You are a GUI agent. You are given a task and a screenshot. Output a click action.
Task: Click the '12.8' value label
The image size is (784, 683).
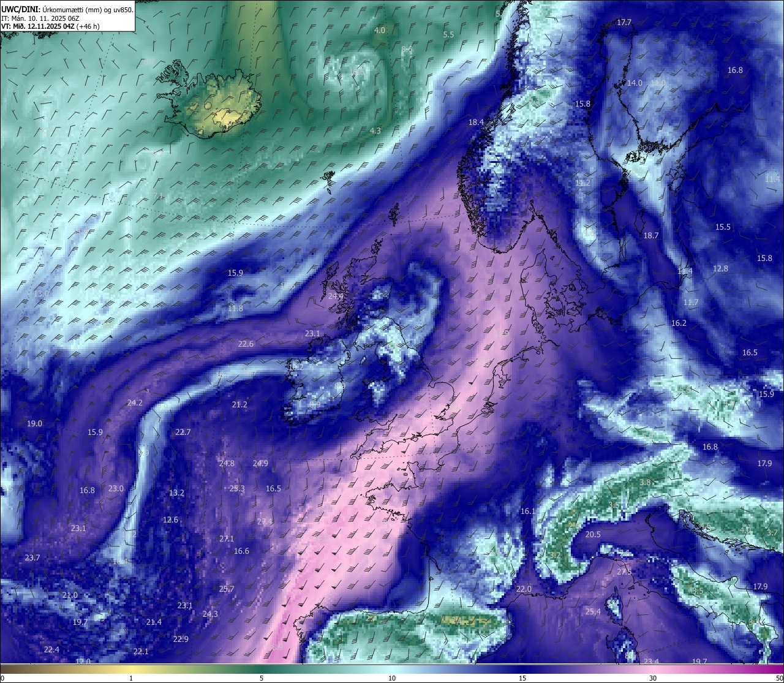coord(720,269)
